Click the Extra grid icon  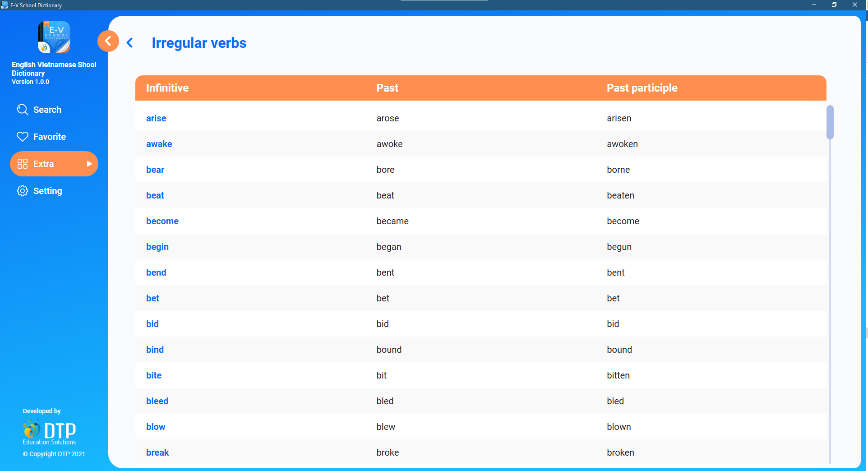pos(22,164)
